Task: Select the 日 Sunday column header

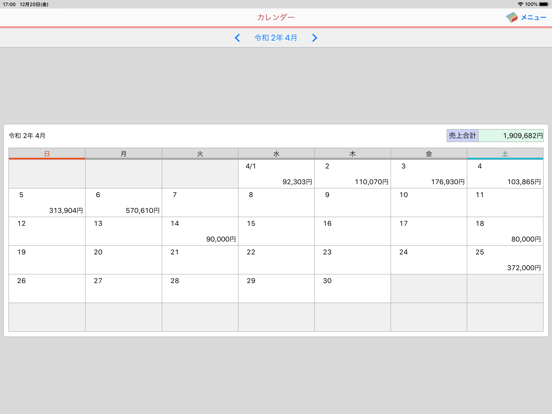Action: 47,154
